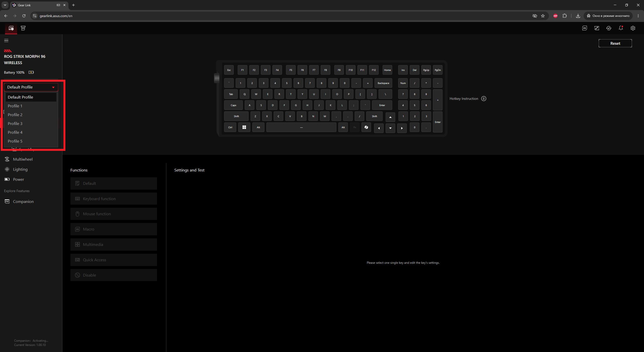Select the F5 key
The image size is (644, 352).
(291, 70)
